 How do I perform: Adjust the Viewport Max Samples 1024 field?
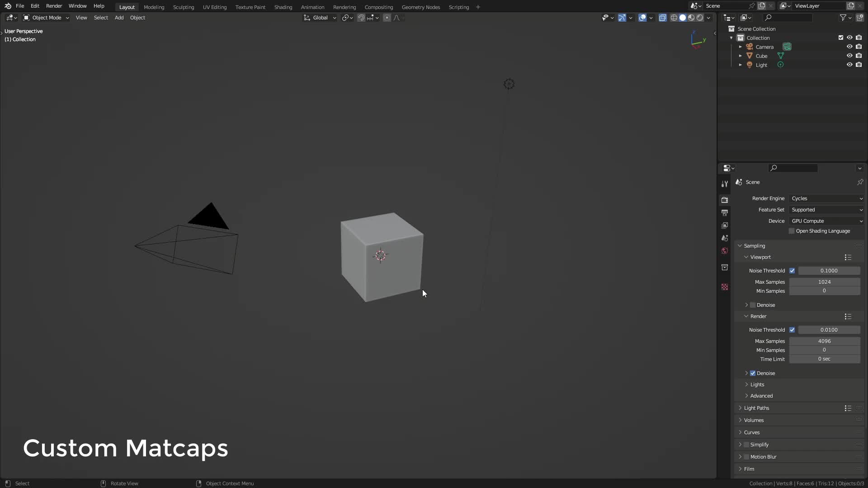tap(825, 282)
